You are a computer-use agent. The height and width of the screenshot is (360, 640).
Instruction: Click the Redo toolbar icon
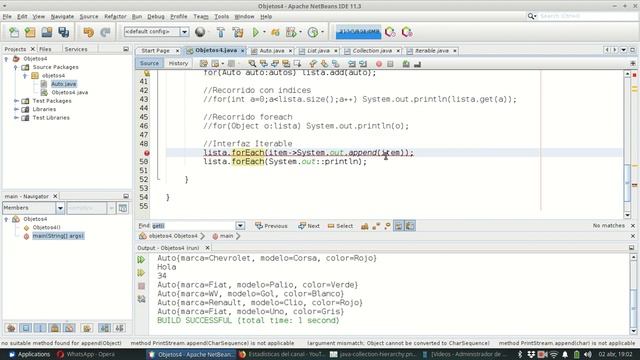pos(105,32)
